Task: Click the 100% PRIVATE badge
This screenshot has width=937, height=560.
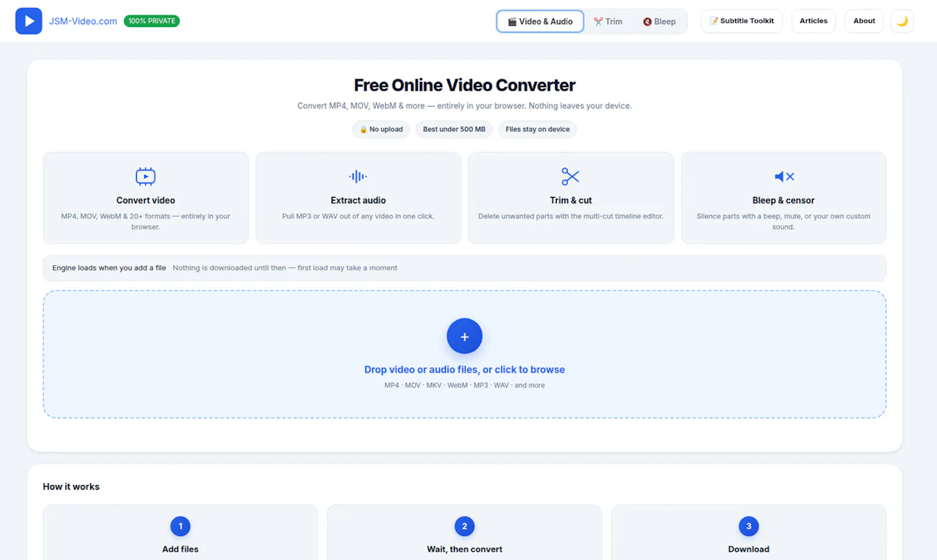Action: tap(152, 21)
